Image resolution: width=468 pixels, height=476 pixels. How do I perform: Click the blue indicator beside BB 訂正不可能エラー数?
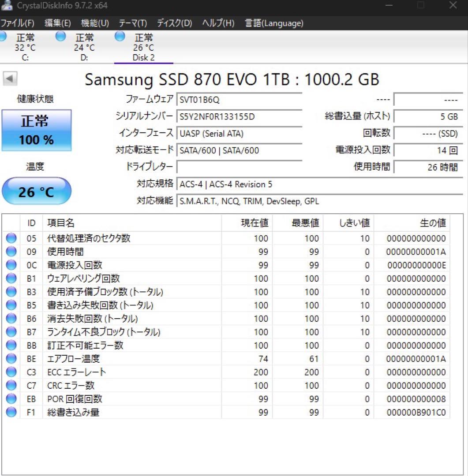[11, 345]
